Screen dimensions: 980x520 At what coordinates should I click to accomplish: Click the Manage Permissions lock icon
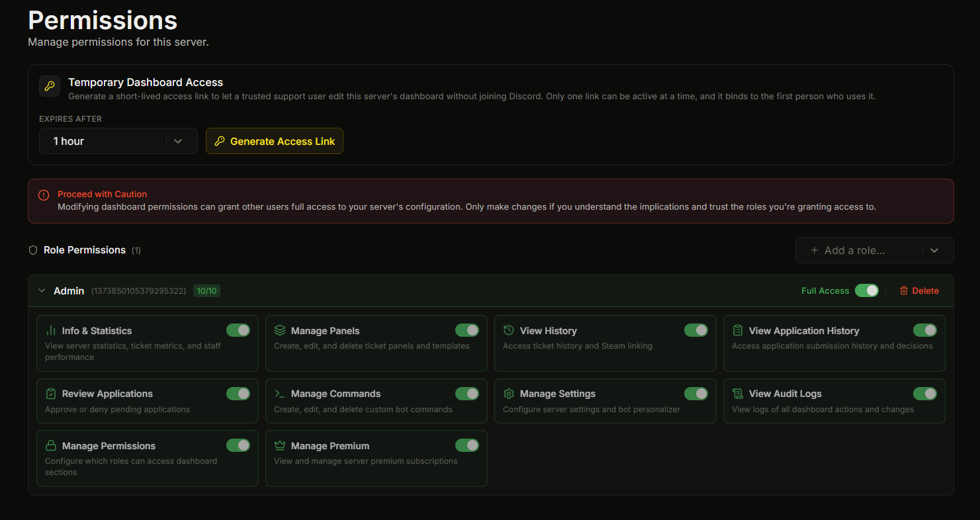coord(51,445)
